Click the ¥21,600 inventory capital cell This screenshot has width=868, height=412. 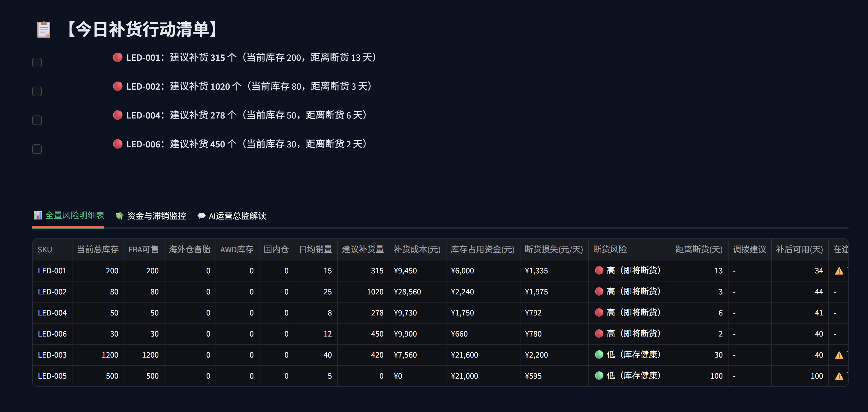point(483,355)
